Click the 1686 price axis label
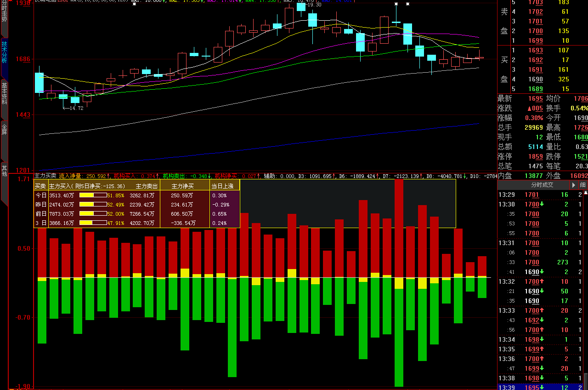This screenshot has width=588, height=390. [x=23, y=59]
